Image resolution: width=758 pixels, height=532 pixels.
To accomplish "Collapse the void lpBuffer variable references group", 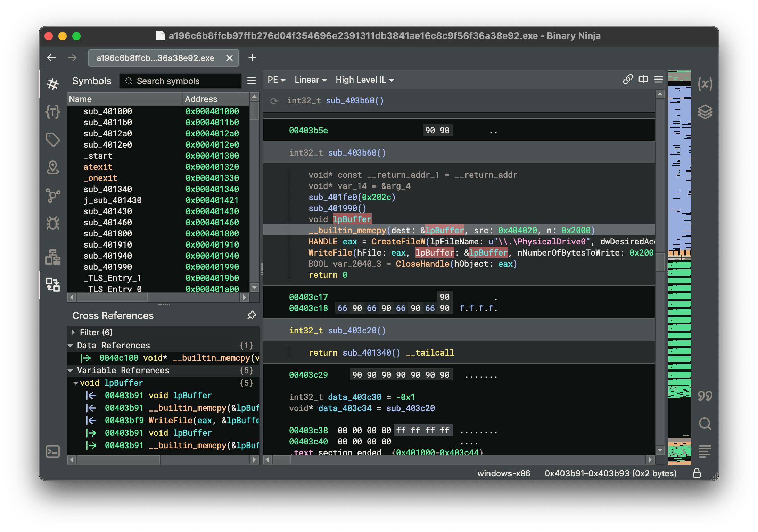I will tap(76, 383).
